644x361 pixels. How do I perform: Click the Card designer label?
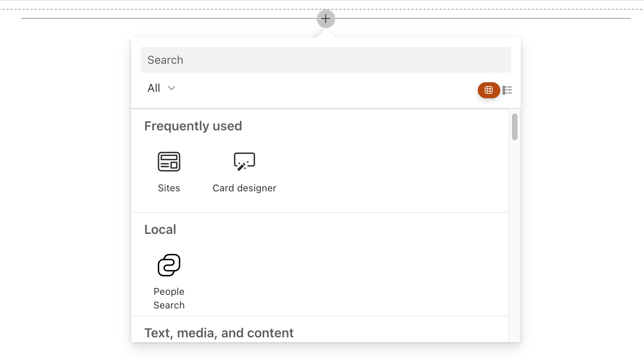(244, 188)
